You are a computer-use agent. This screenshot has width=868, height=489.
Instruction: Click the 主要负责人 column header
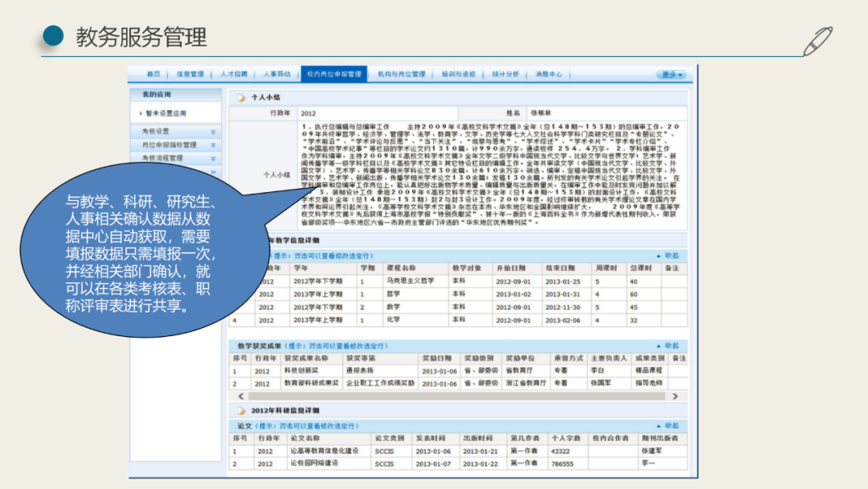pos(608,359)
